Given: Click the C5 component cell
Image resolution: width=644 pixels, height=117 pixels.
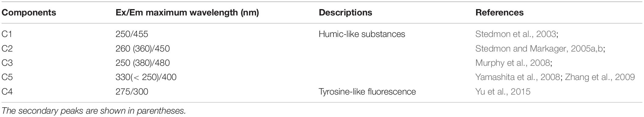Looking at the screenshot, I should (7, 77).
